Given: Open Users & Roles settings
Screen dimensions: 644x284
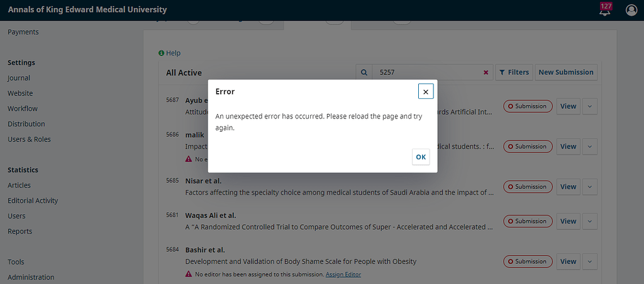Looking at the screenshot, I should coord(29,139).
